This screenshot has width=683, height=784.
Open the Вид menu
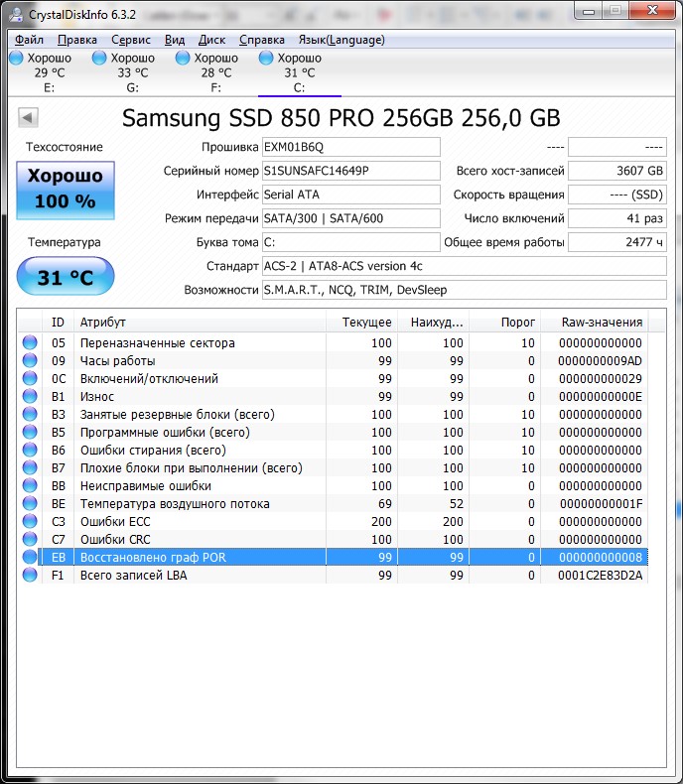coord(175,40)
